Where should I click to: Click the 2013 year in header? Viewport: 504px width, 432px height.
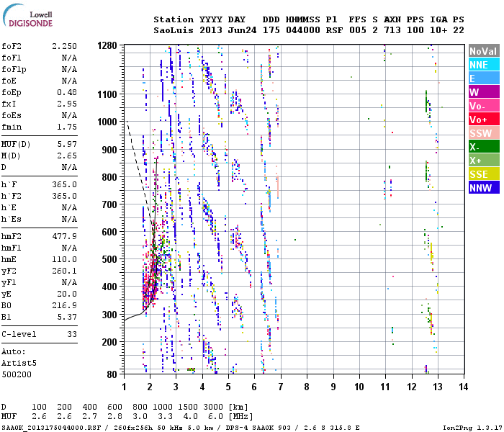[211, 30]
